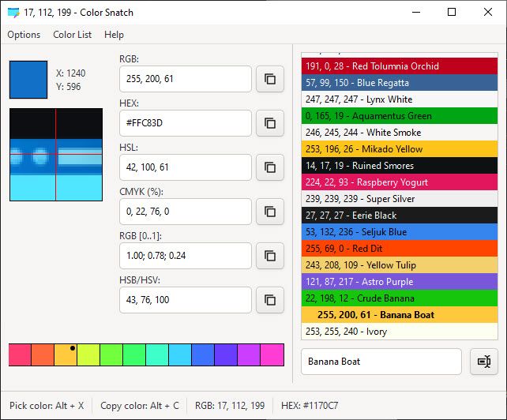Pick the aqua-mint swatch in the hue bar
This screenshot has height=420, width=507.
[x=157, y=355]
